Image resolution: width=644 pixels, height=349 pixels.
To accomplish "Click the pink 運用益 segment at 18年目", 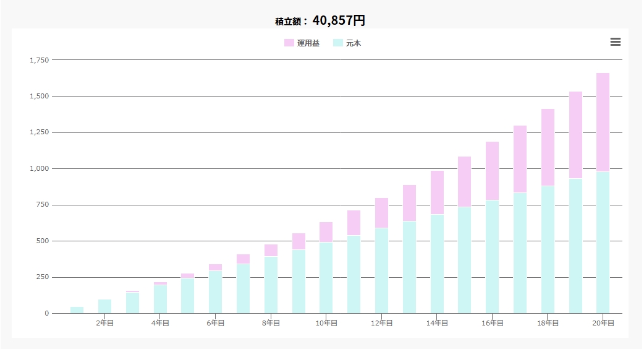I will (x=548, y=147).
